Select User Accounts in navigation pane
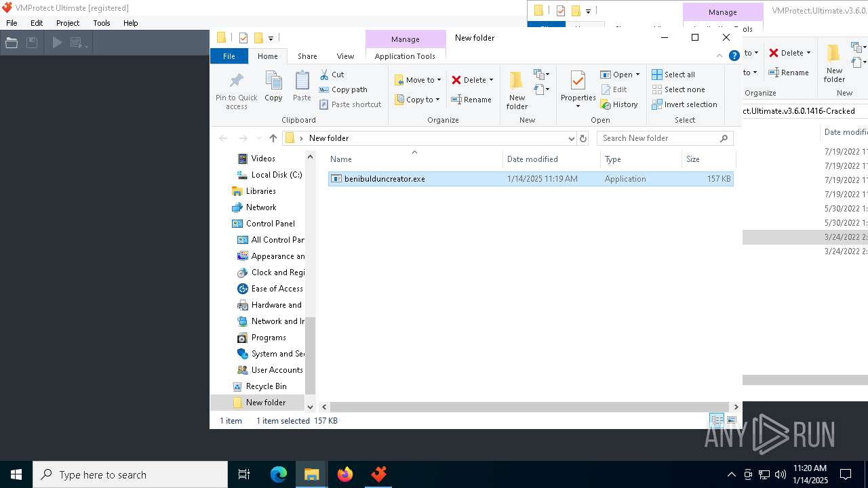This screenshot has height=488, width=868. tap(277, 370)
